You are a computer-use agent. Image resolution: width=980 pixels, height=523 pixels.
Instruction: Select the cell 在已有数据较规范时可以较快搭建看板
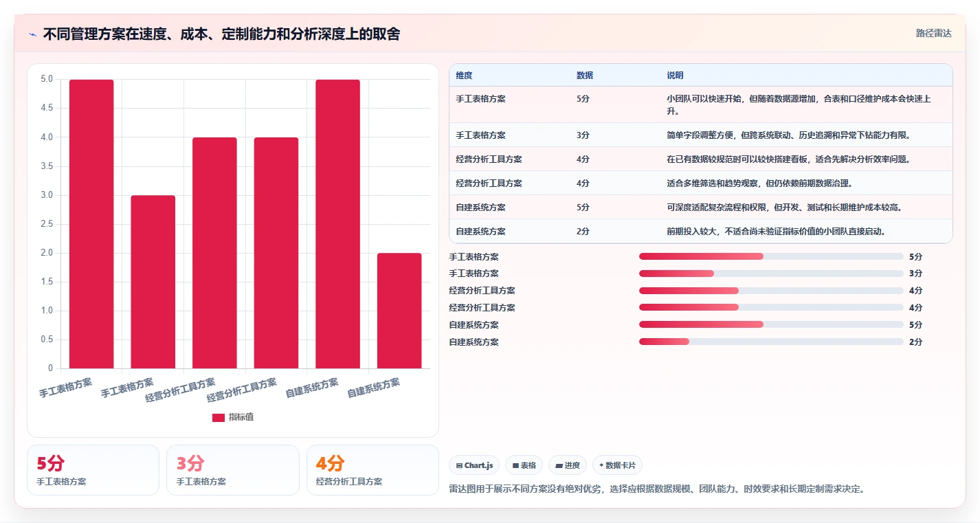[x=805, y=159]
